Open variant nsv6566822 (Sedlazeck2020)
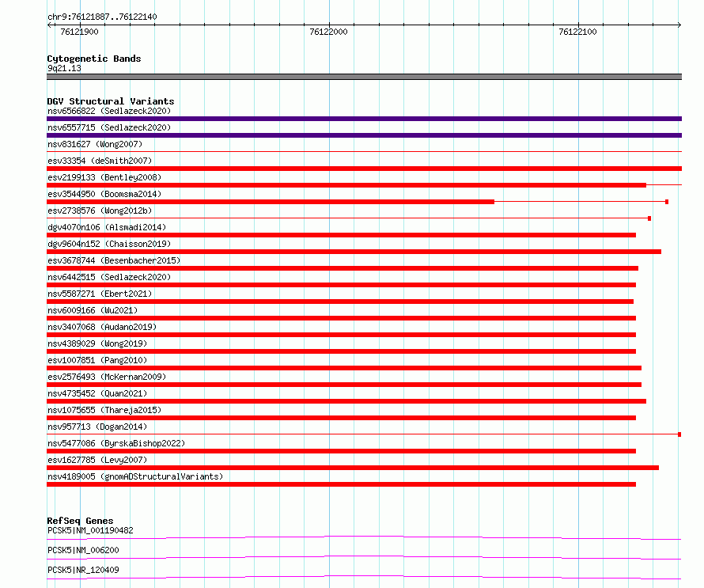Screen dimensions: 704x588 [109, 111]
